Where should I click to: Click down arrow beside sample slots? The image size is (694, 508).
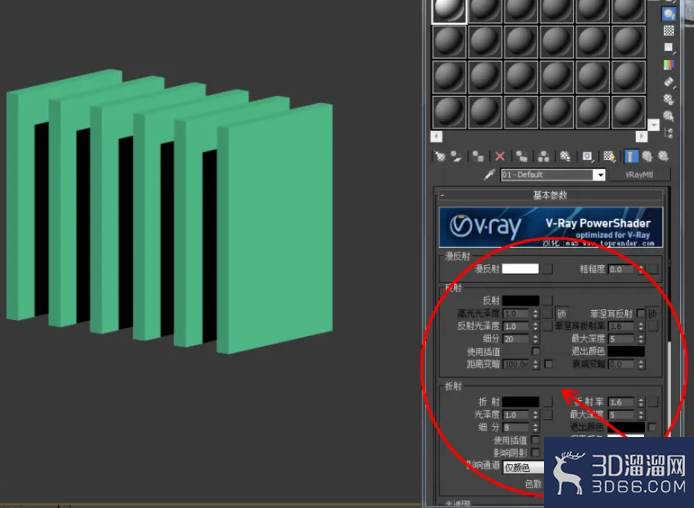(x=653, y=125)
